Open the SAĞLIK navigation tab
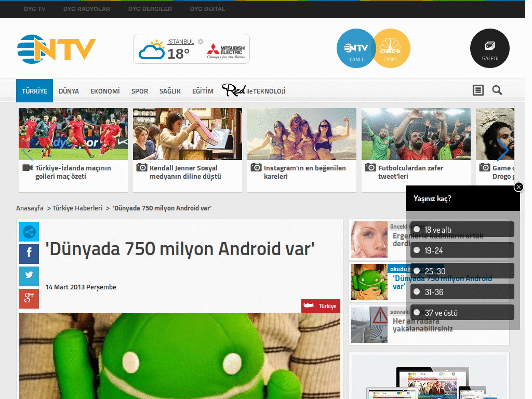The width and height of the screenshot is (532, 399). (x=170, y=91)
